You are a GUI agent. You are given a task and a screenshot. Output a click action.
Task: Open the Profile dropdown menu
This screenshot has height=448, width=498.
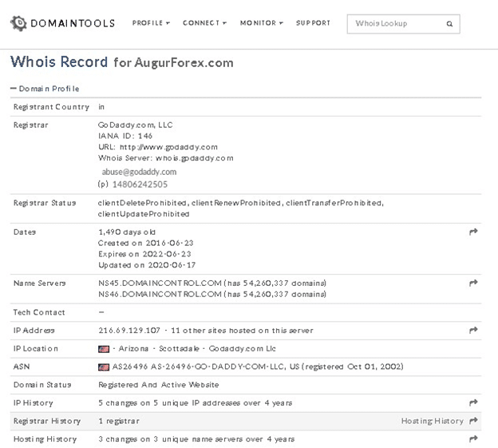coord(151,23)
